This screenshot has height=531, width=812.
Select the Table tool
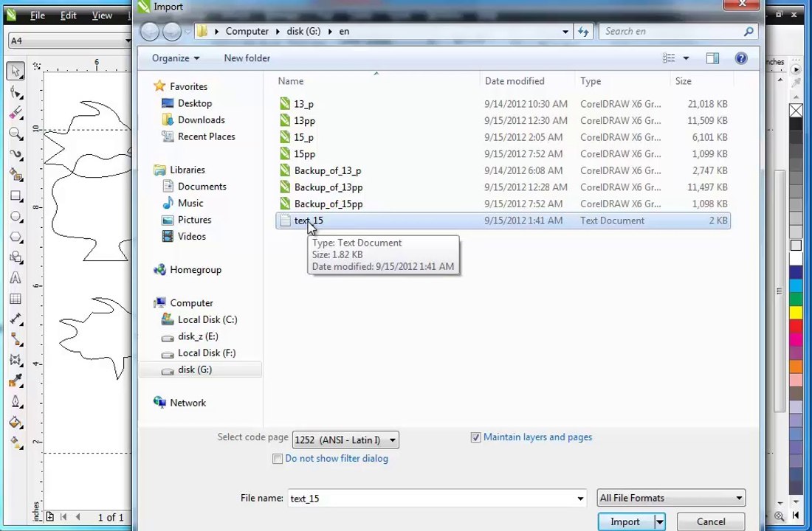[16, 299]
